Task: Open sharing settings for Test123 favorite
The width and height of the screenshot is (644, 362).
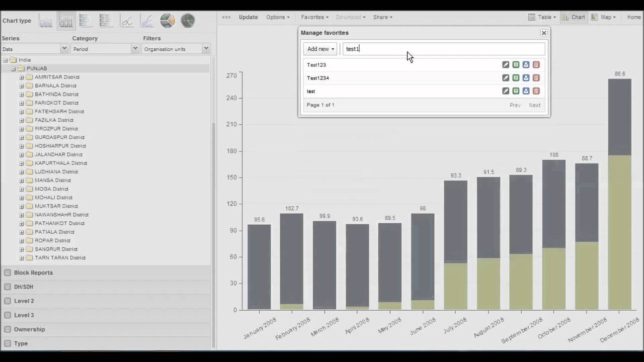Action: 526,65
